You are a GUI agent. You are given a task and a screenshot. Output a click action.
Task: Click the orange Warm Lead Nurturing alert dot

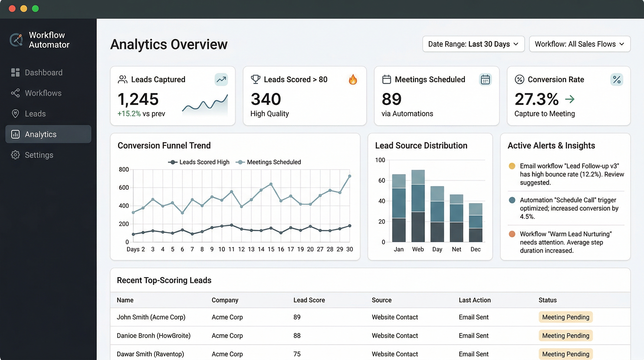(512, 234)
